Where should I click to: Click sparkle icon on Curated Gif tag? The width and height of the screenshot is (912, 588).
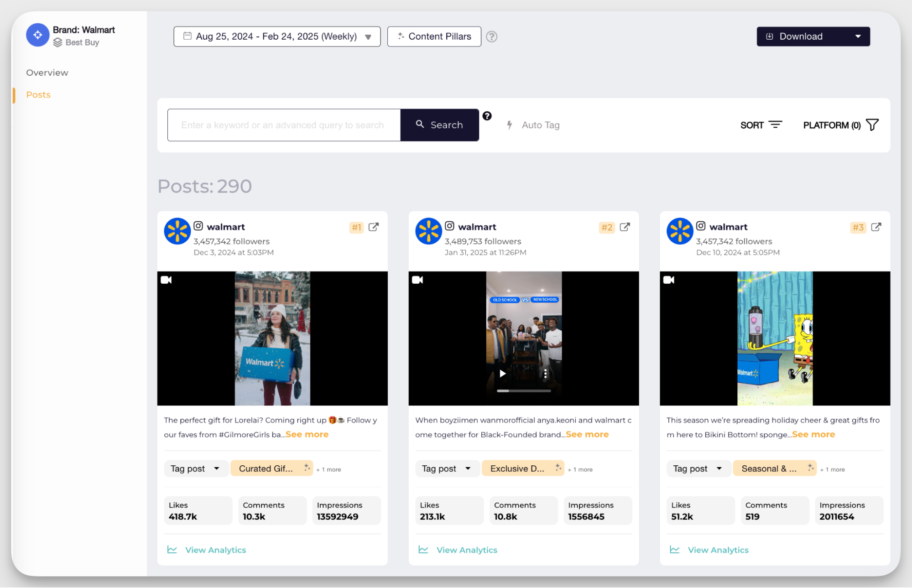(x=307, y=468)
